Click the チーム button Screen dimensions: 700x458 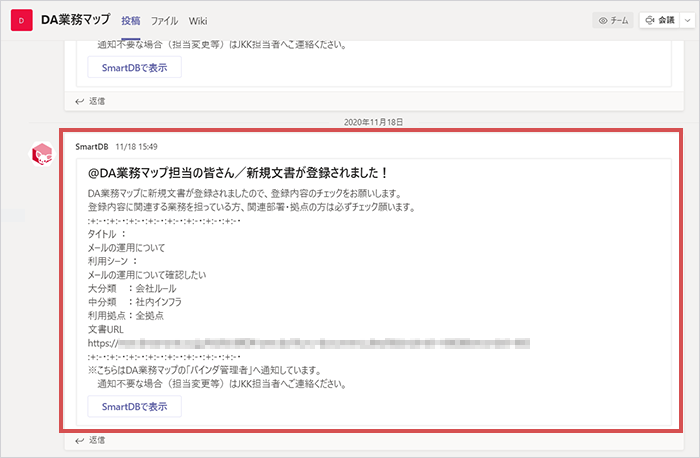click(613, 21)
